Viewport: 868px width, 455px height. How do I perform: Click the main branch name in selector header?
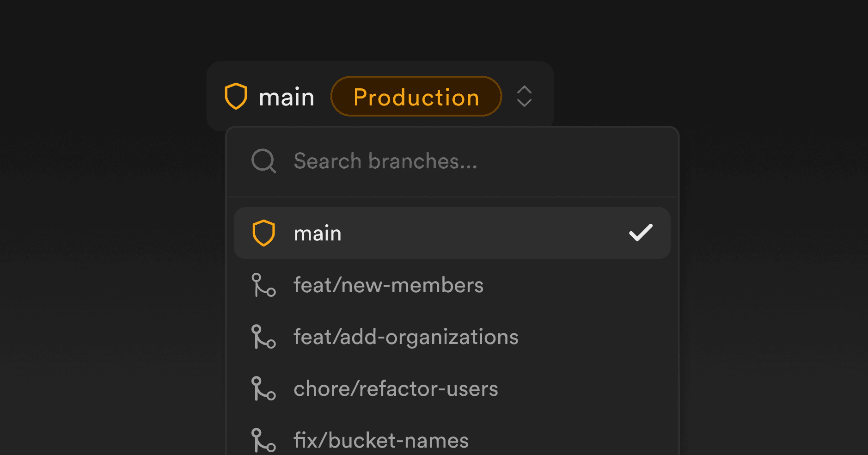[287, 97]
